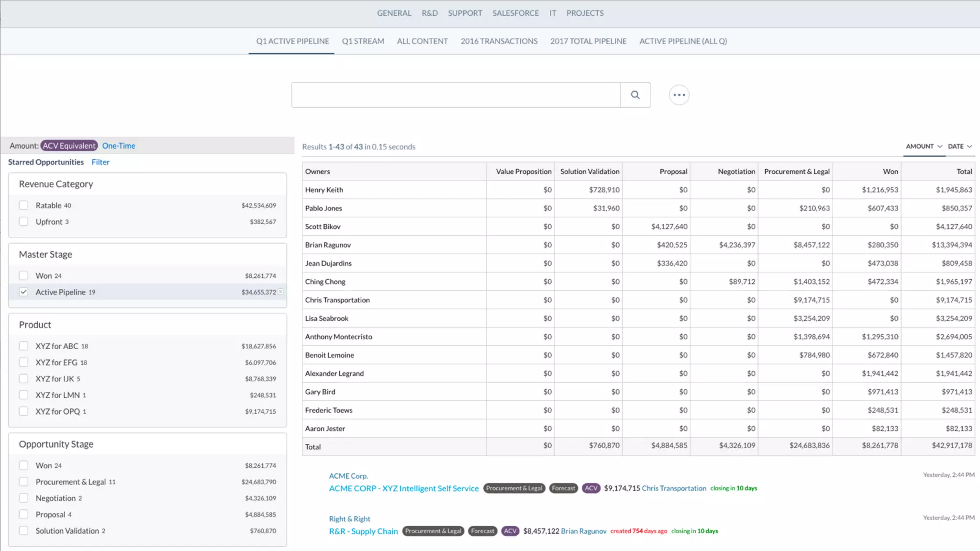The width and height of the screenshot is (980, 551).
Task: Switch to the Q1 STREAM tab
Action: coord(363,41)
